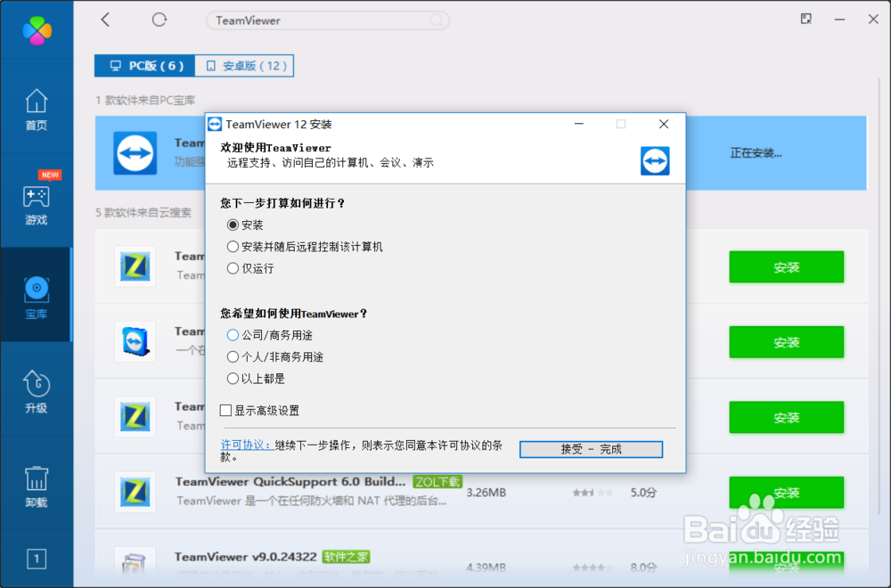Install TeamViewer QuickSupport 6.0 Build
Image resolution: width=891 pixels, height=588 pixels.
pyautogui.click(x=787, y=493)
